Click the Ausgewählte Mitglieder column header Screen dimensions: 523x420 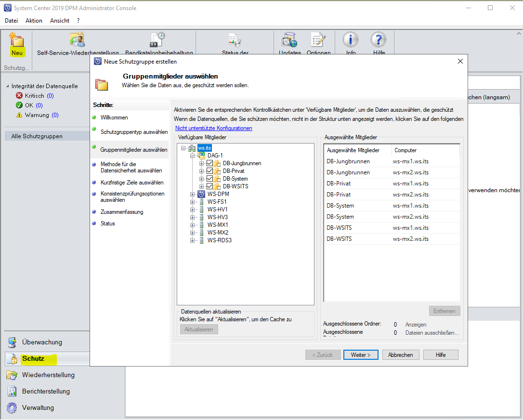358,150
